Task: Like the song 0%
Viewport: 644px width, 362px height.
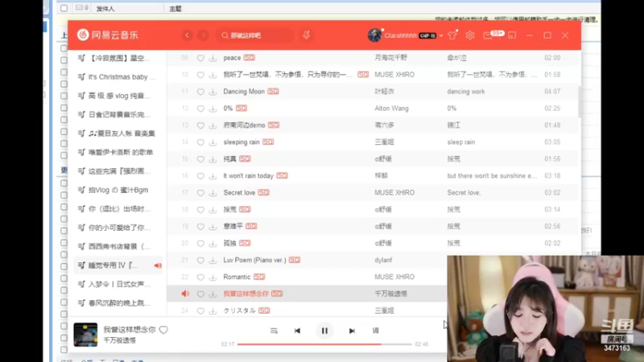Action: (200, 109)
